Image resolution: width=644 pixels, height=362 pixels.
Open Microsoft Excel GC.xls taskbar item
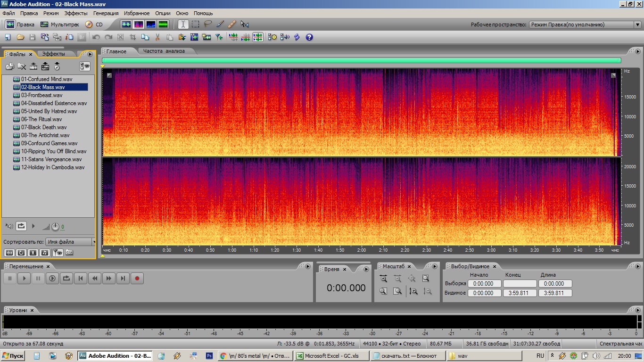(331, 356)
